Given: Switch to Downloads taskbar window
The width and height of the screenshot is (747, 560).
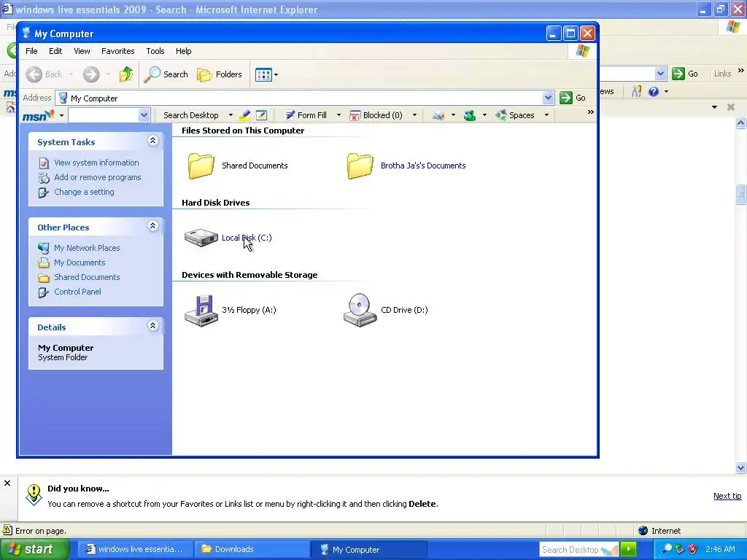Looking at the screenshot, I should (x=252, y=549).
